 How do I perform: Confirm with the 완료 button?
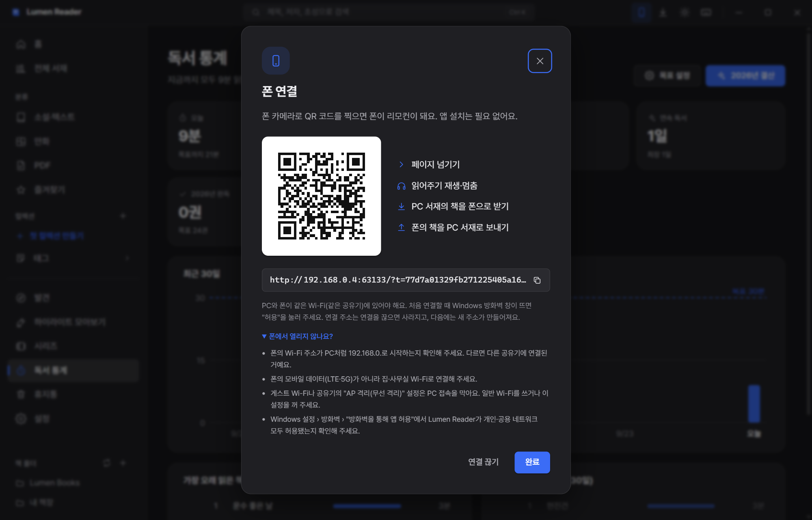(532, 462)
